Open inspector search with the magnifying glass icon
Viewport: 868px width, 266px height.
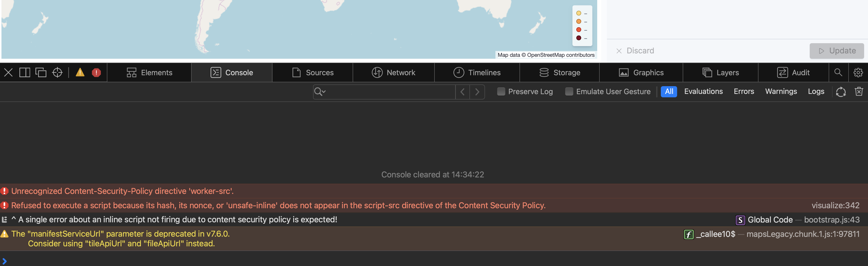click(x=838, y=72)
